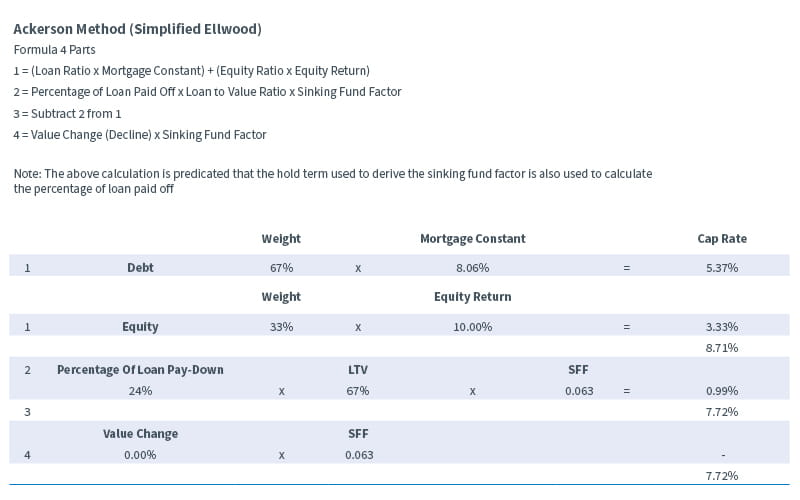
Task: Select the 33% equity weight value
Action: pyautogui.click(x=281, y=327)
